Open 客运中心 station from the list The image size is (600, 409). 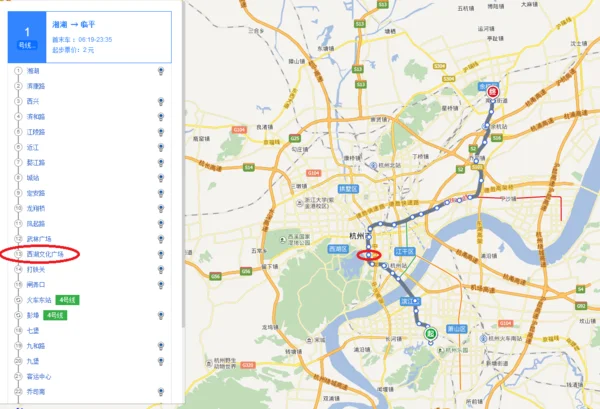(38, 376)
